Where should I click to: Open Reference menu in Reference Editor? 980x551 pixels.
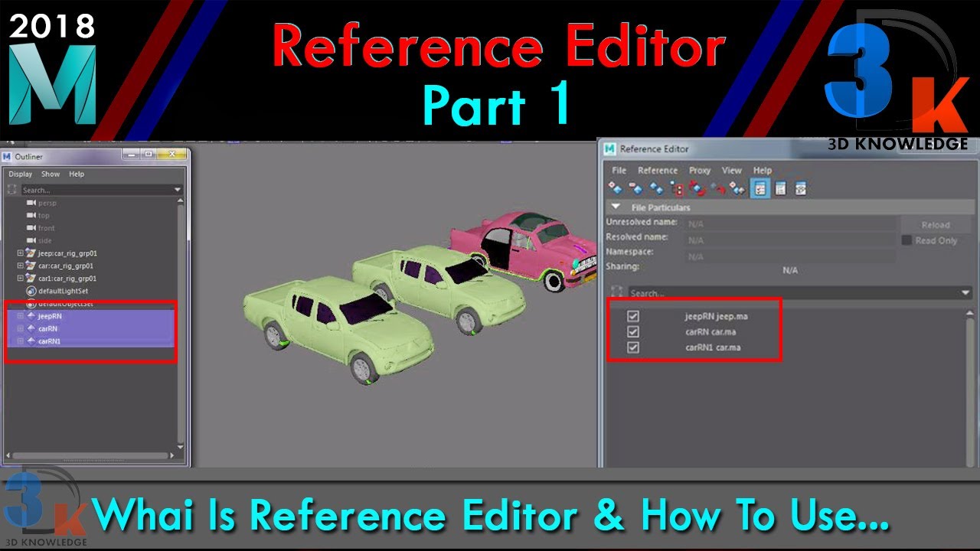coord(658,171)
